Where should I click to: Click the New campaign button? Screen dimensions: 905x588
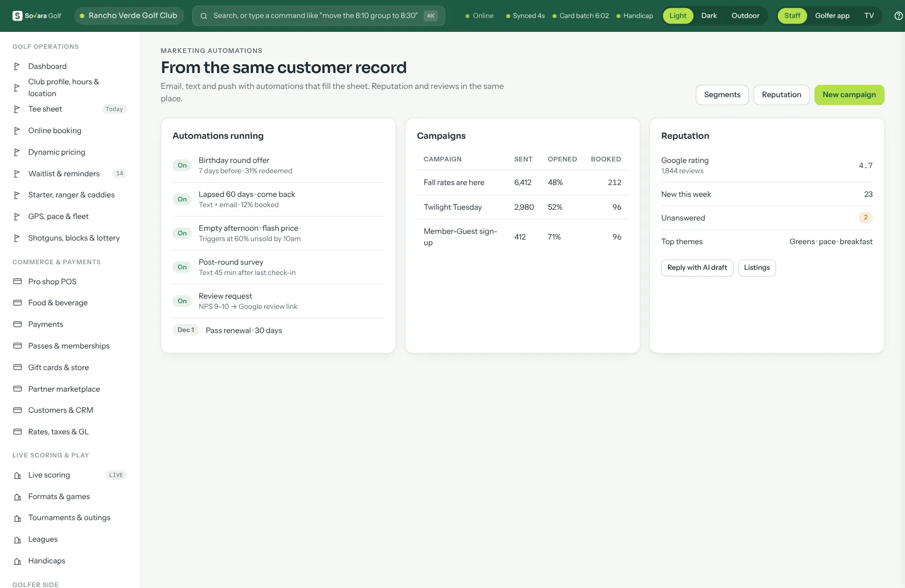(x=849, y=95)
